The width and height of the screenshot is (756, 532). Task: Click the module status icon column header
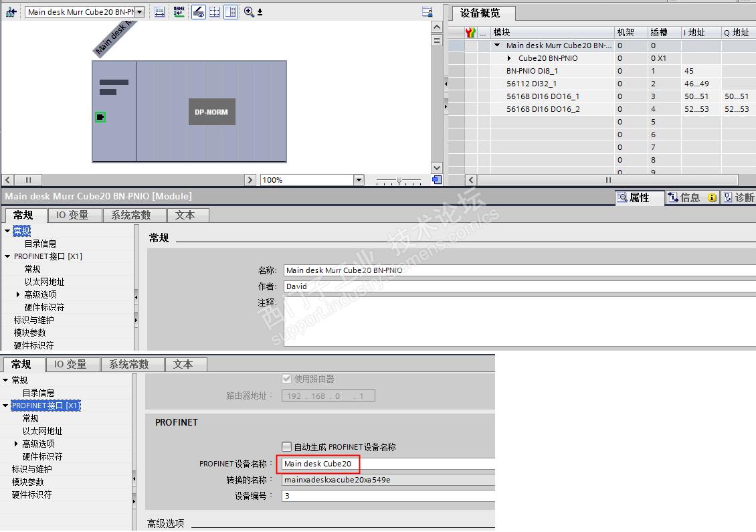pyautogui.click(x=470, y=32)
